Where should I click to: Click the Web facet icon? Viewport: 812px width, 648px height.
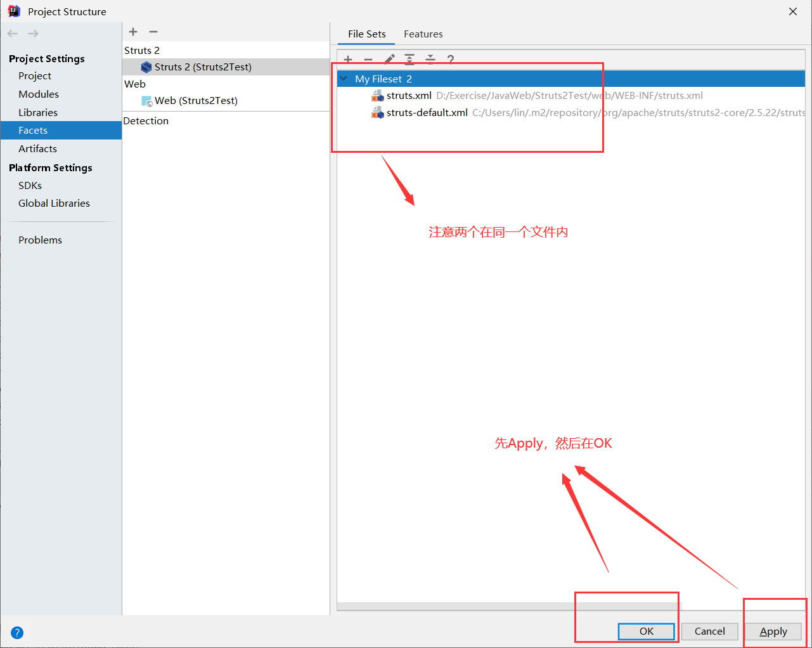point(147,101)
